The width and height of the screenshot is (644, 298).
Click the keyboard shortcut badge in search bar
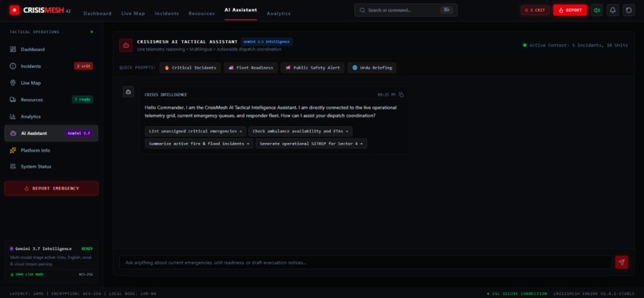(447, 10)
